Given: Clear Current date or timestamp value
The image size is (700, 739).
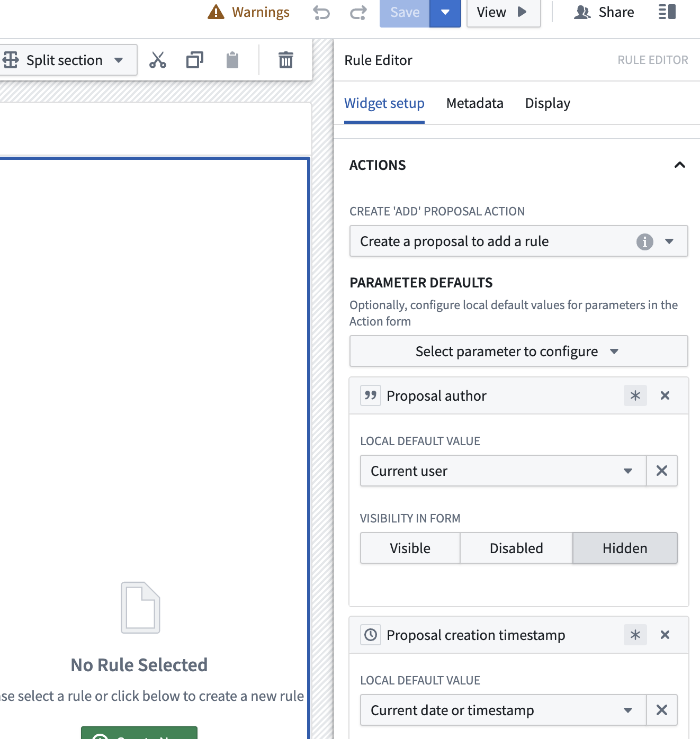Looking at the screenshot, I should (662, 710).
